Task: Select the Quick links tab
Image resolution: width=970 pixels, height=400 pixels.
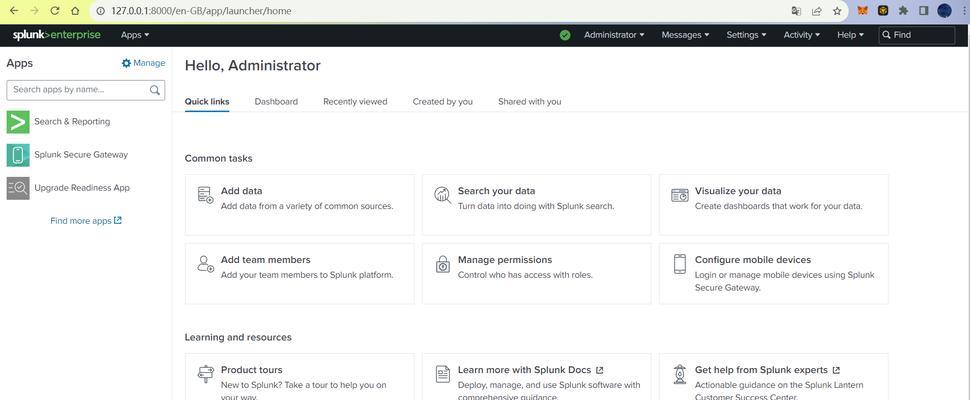Action: click(x=207, y=101)
